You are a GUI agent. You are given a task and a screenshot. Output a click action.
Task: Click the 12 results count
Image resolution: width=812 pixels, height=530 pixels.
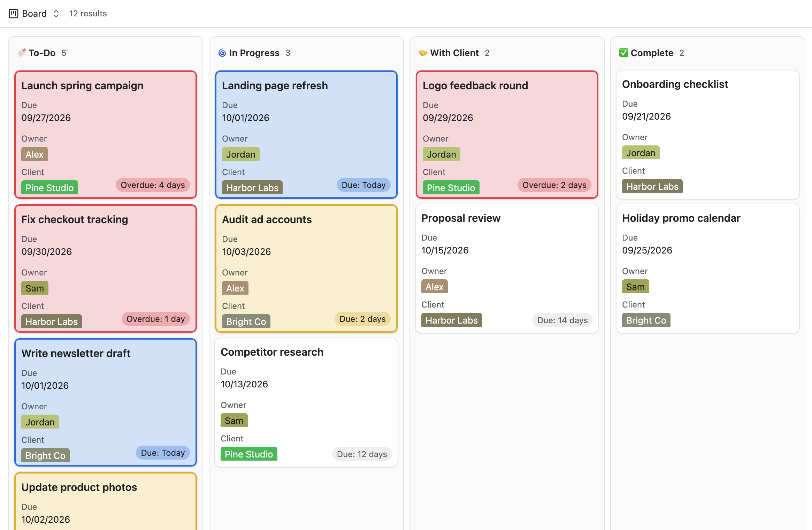pos(88,14)
